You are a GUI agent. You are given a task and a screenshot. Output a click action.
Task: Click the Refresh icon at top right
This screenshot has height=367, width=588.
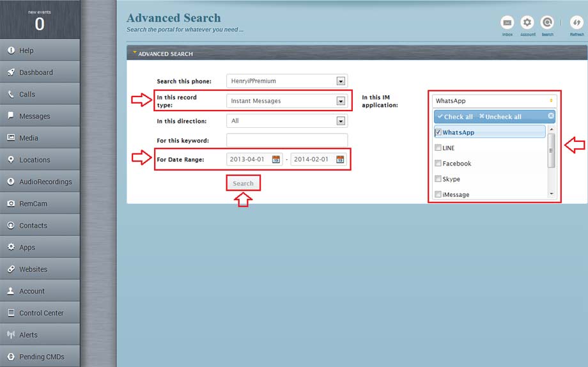[x=576, y=23]
